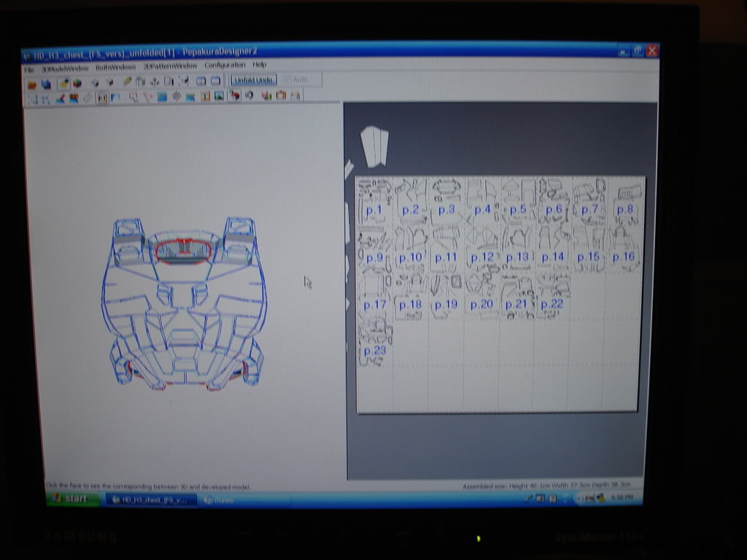747x560 pixels.
Task: Open the Help menu
Action: click(x=260, y=64)
